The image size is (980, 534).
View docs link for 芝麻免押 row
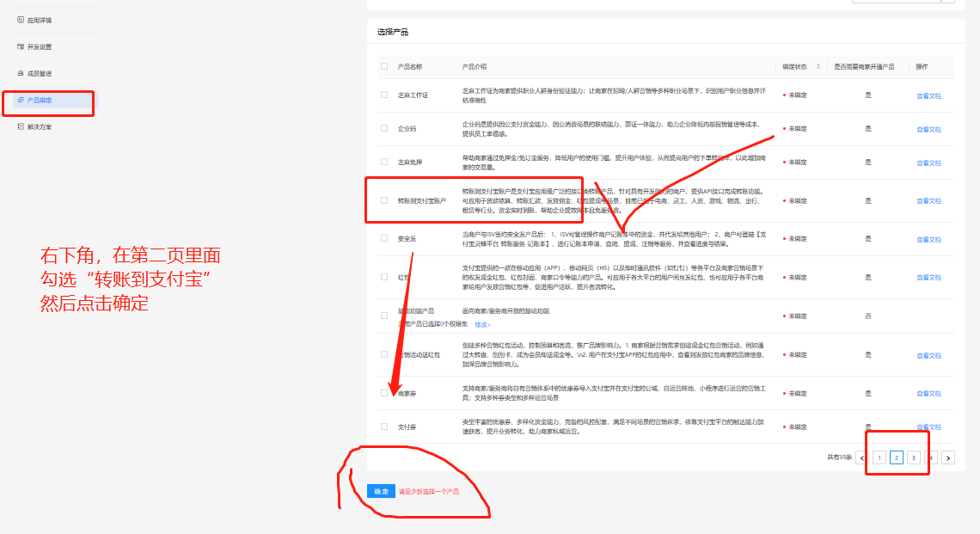(928, 163)
